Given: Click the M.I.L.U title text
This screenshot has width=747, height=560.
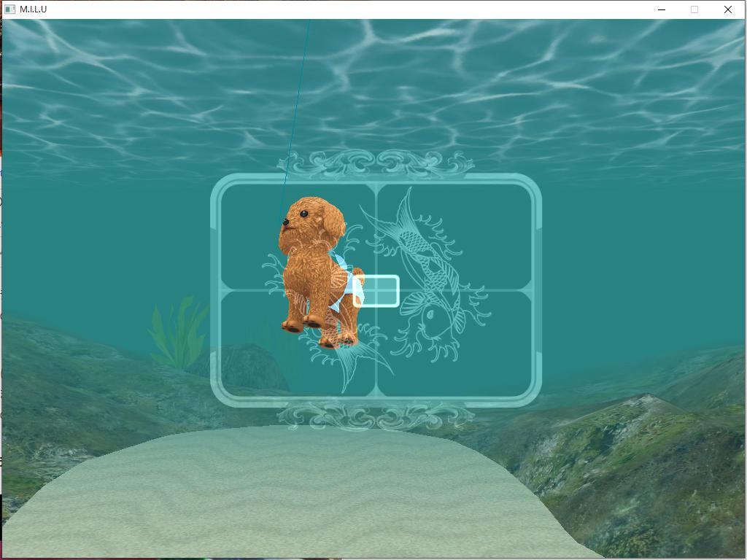Looking at the screenshot, I should [x=34, y=9].
